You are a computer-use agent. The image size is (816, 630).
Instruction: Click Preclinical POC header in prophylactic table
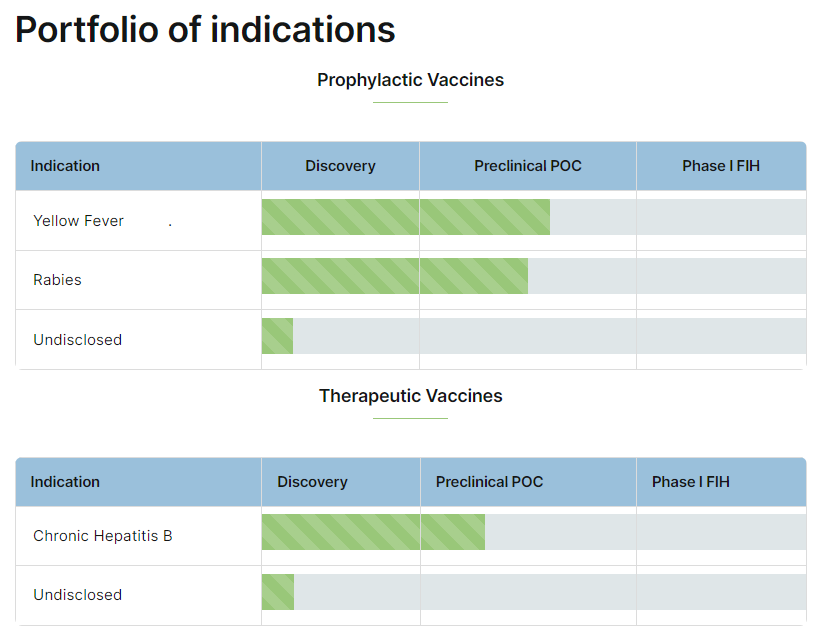(x=527, y=166)
